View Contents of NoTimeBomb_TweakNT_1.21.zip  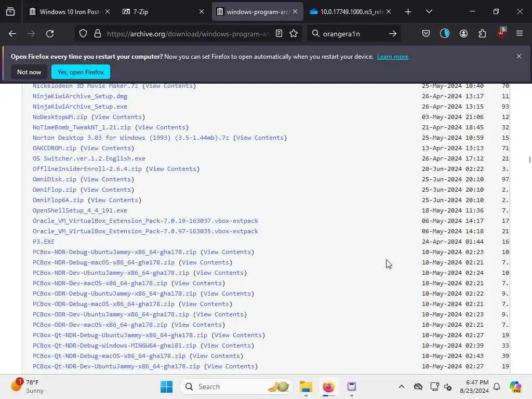pyautogui.click(x=162, y=127)
